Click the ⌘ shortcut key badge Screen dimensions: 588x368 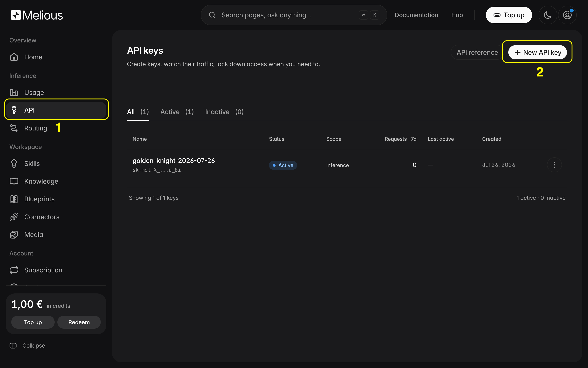363,15
